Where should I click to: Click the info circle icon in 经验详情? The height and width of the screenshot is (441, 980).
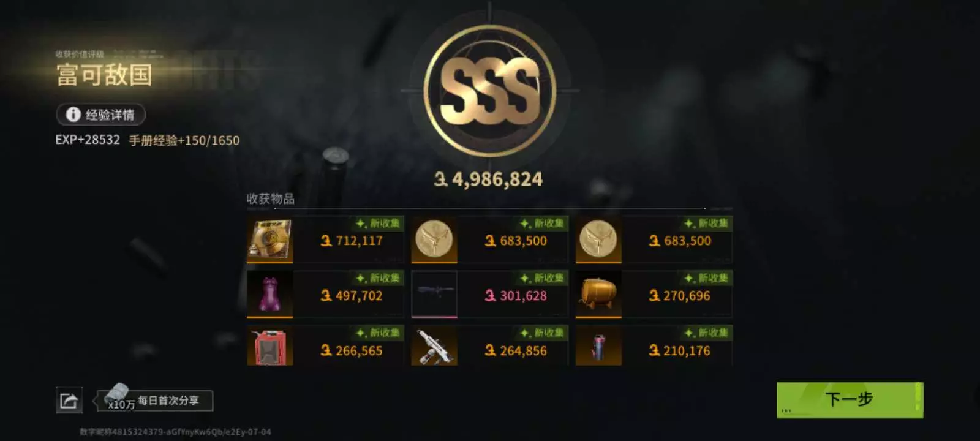[x=73, y=115]
